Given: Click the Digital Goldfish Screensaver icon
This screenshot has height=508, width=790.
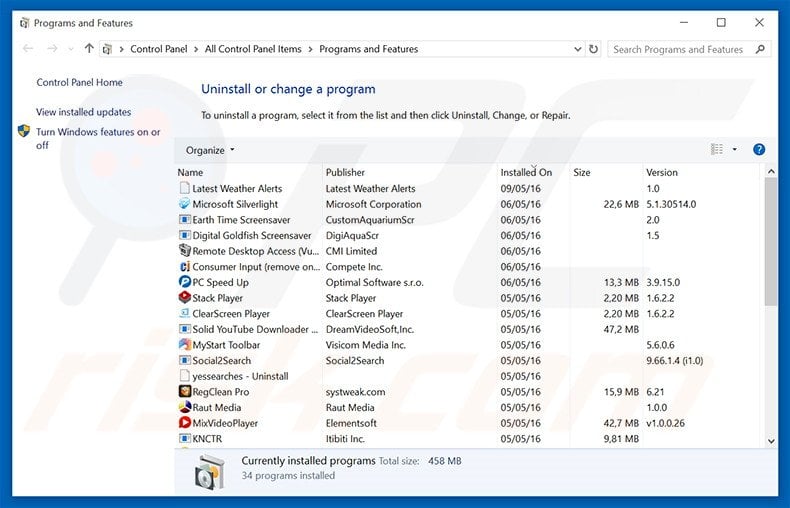Looking at the screenshot, I should coord(184,235).
